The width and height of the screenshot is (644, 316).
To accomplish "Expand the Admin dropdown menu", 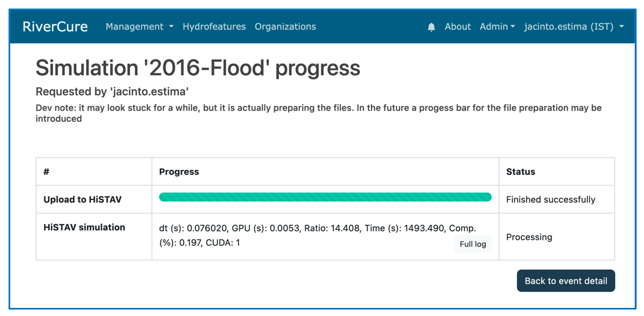I will [x=497, y=26].
